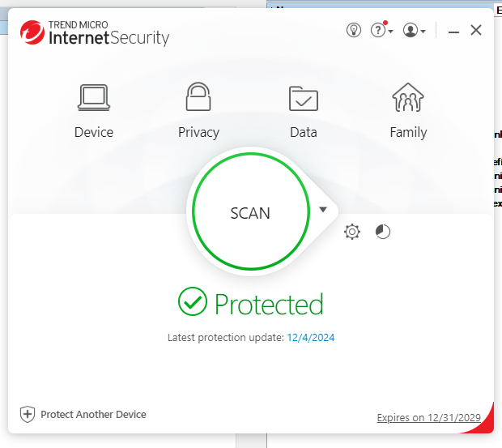The height and width of the screenshot is (448, 502).
Task: Expand the Help question mark menu
Action: tap(381, 31)
